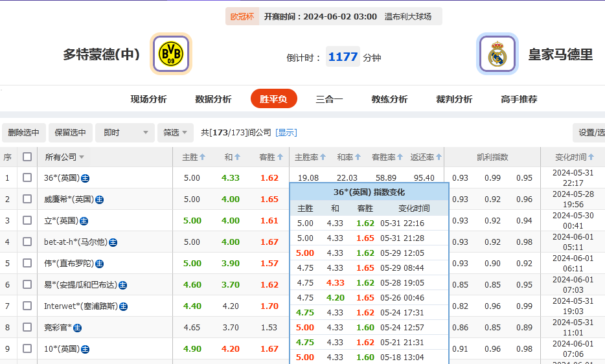605x364 pixels.
Task: Click the 欧冠杯 league label
Action: (242, 17)
